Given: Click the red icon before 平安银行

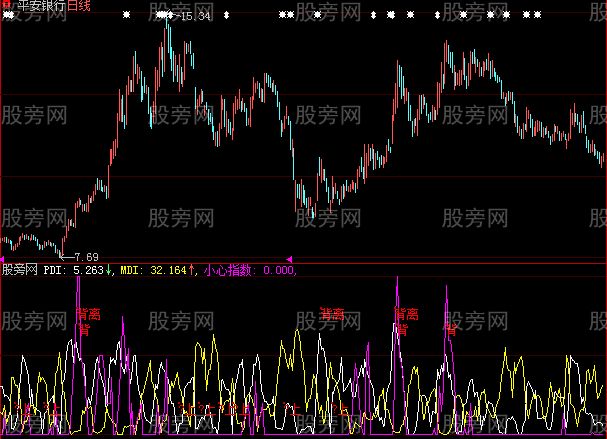Looking at the screenshot, I should 6,6.
